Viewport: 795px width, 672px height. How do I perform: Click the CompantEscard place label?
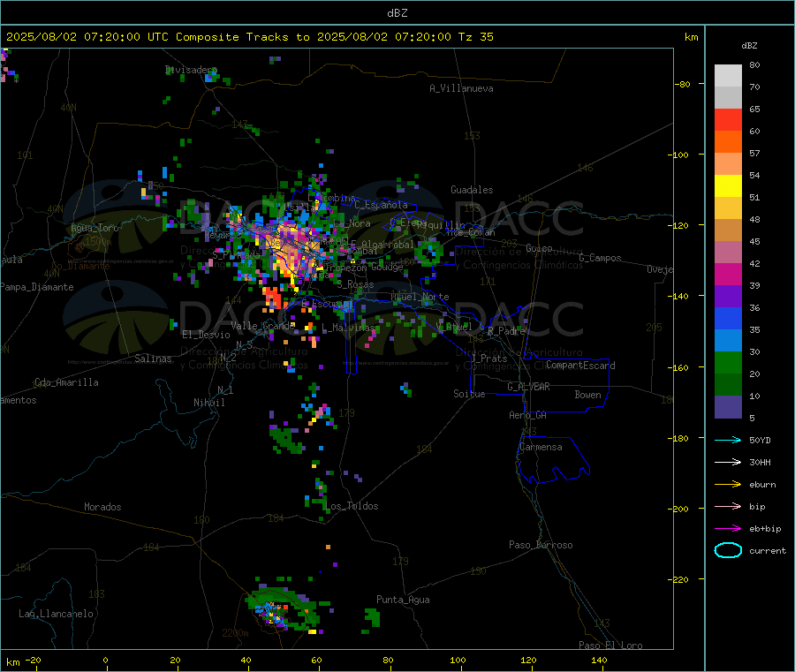click(x=580, y=365)
